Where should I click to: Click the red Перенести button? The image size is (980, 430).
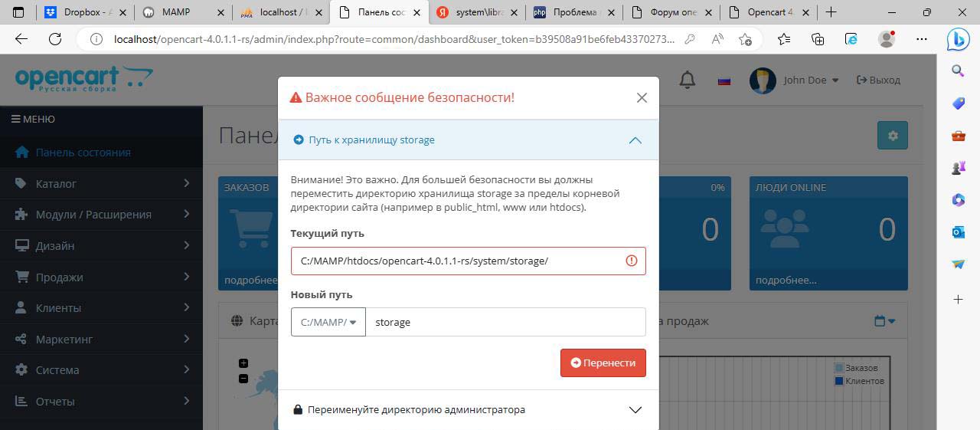pos(603,363)
